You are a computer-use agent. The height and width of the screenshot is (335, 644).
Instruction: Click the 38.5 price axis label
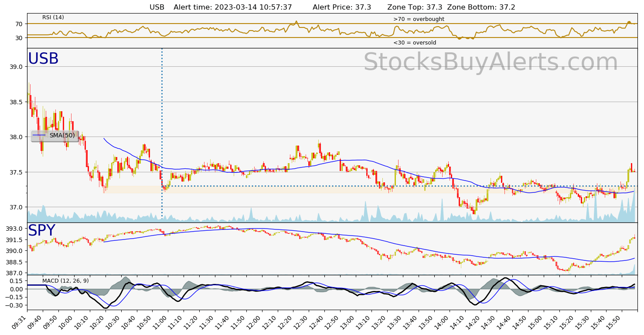17,102
